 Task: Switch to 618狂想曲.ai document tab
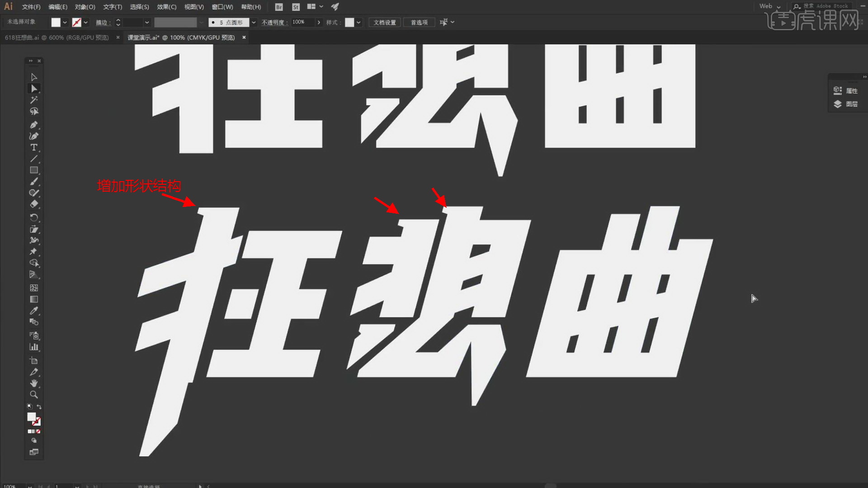tap(57, 38)
